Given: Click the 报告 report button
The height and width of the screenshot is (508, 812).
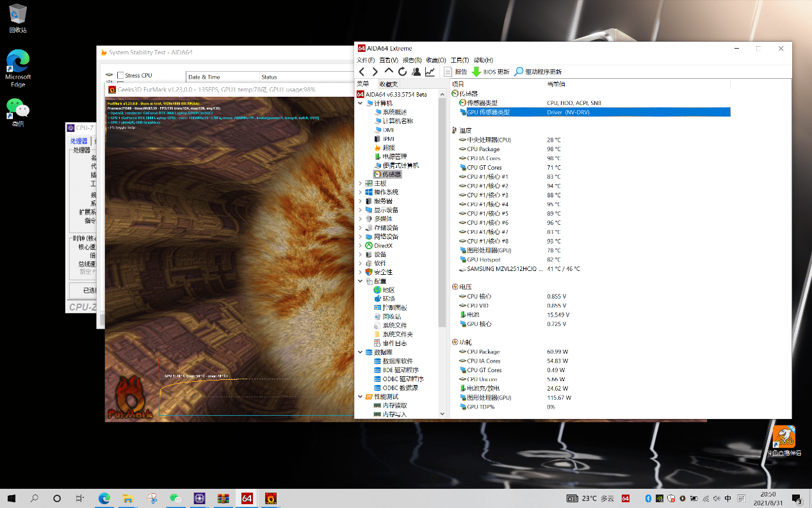Looking at the screenshot, I should pos(456,72).
